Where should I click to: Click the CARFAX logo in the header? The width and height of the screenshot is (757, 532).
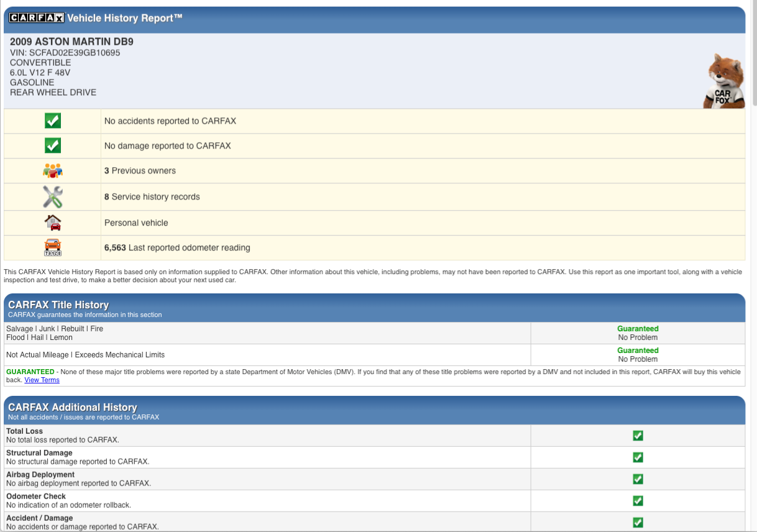[x=37, y=18]
